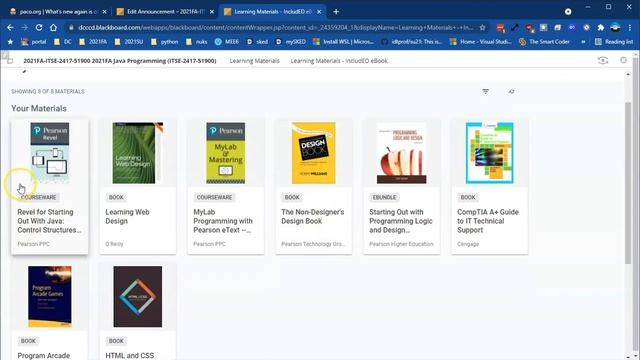Open the nuks bookmarks folder
The width and height of the screenshot is (640, 360).
tap(197, 42)
